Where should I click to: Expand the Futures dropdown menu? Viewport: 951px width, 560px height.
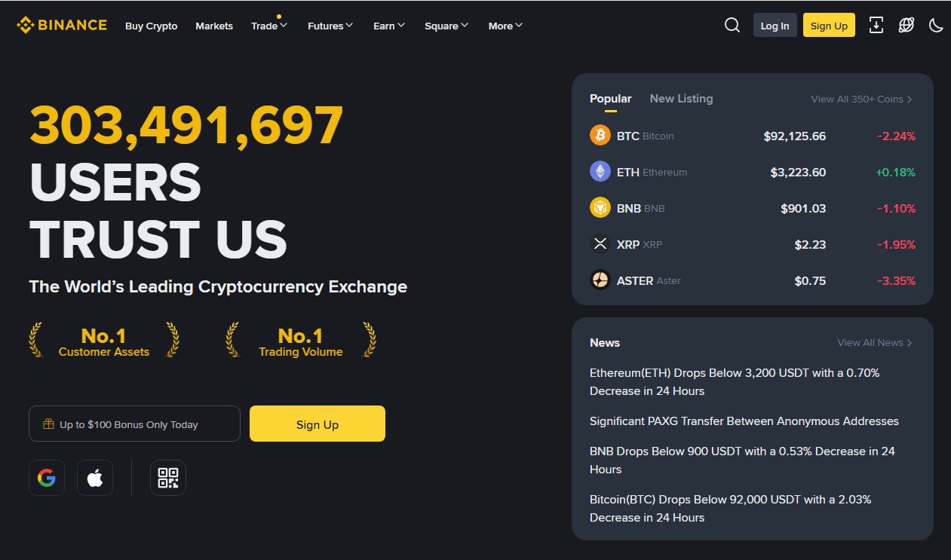coord(330,26)
